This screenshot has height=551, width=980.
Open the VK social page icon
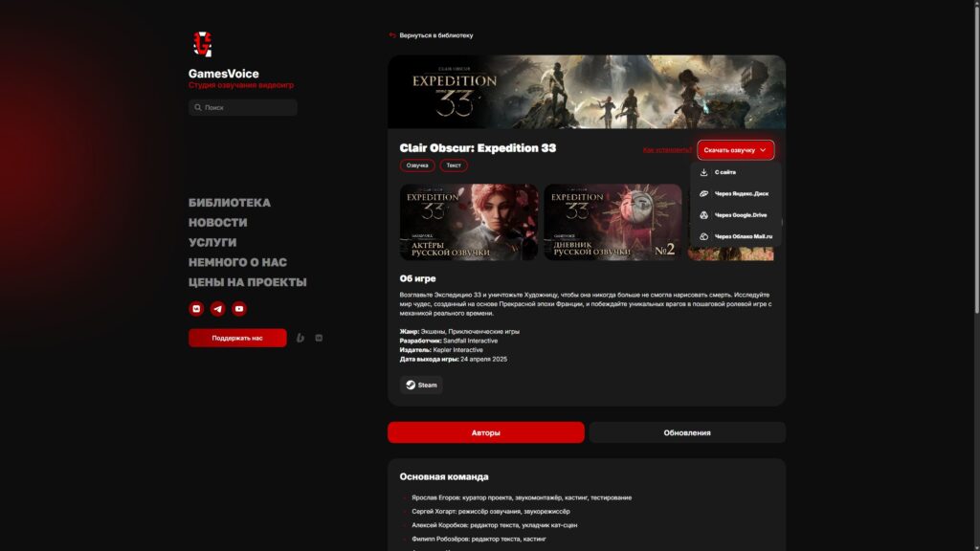click(x=196, y=309)
